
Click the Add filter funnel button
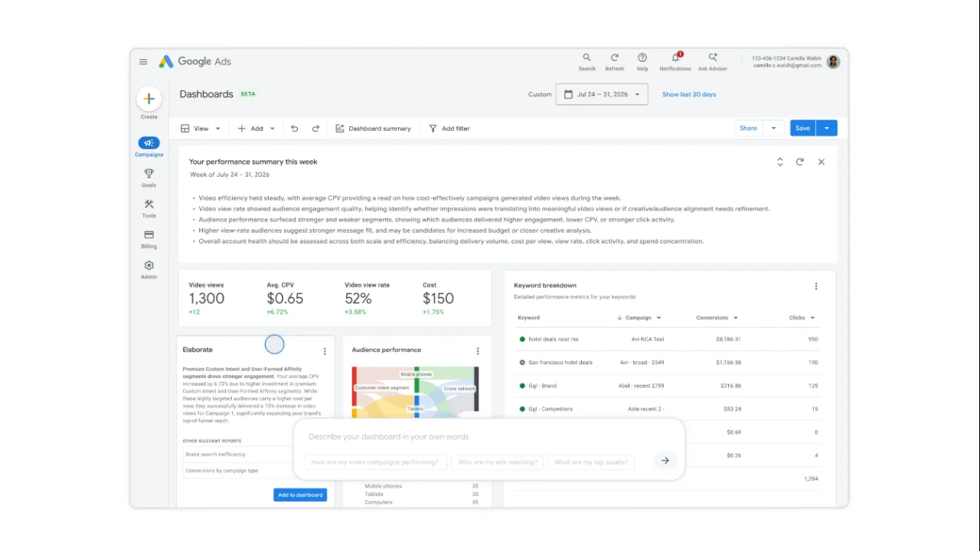point(449,129)
